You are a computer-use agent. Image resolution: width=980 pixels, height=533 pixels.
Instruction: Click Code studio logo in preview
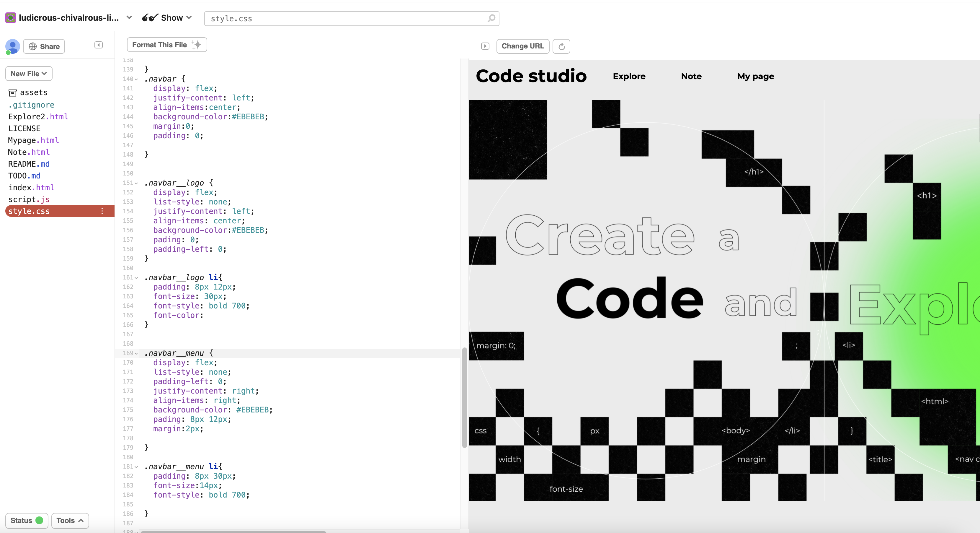[x=531, y=76]
